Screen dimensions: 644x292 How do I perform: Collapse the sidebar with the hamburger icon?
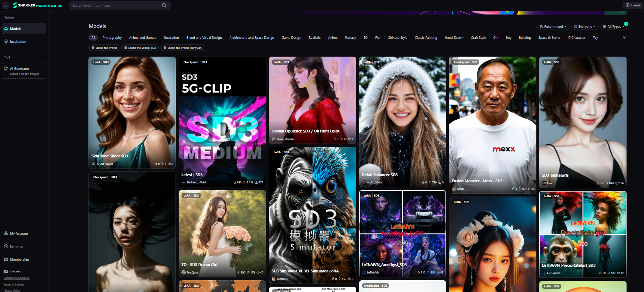tap(5, 5)
